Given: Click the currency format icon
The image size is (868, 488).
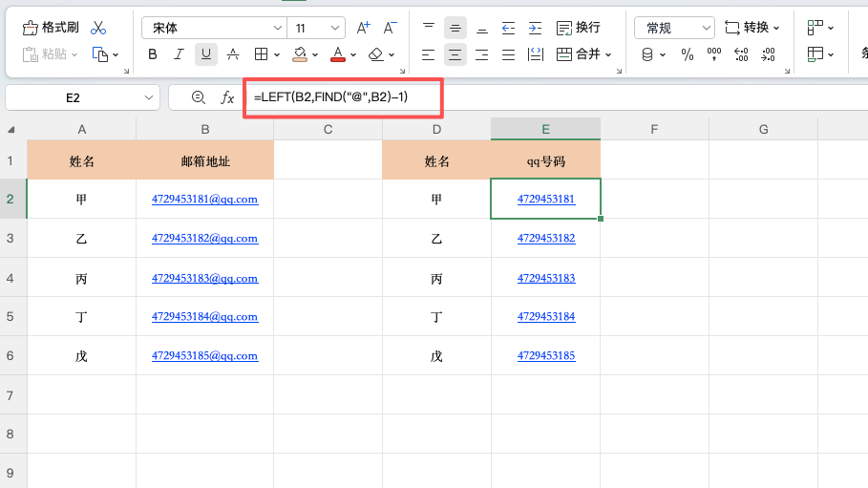Looking at the screenshot, I should (x=647, y=54).
